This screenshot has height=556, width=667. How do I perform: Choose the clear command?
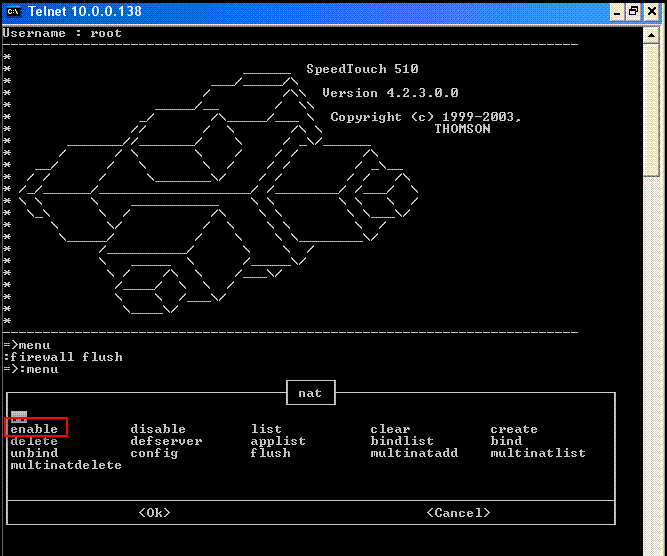(x=390, y=429)
